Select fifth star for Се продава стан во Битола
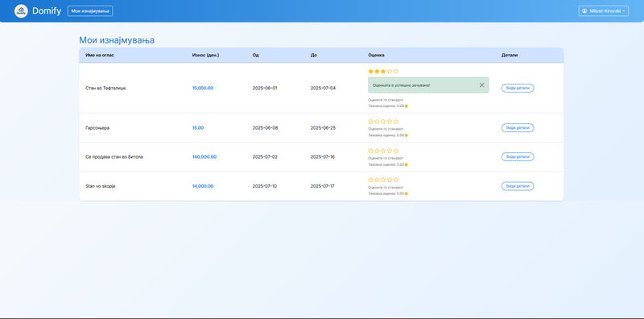This screenshot has height=319, width=644. 396,151
